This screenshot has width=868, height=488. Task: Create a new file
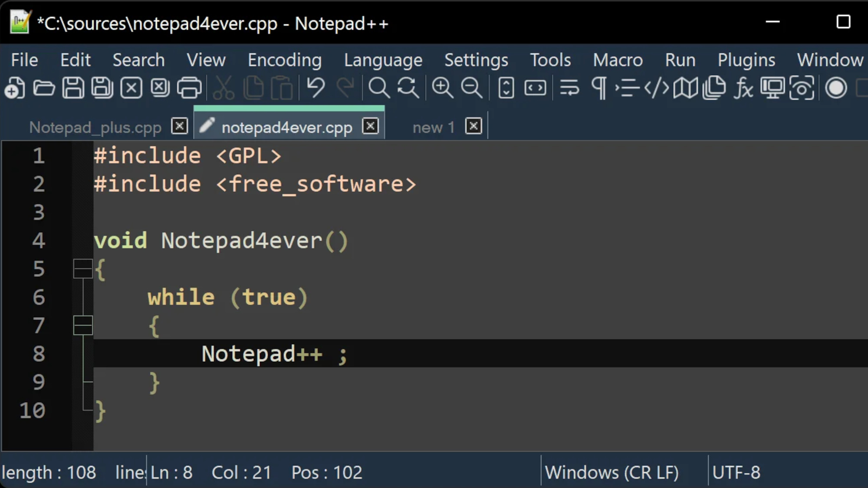[x=14, y=88]
